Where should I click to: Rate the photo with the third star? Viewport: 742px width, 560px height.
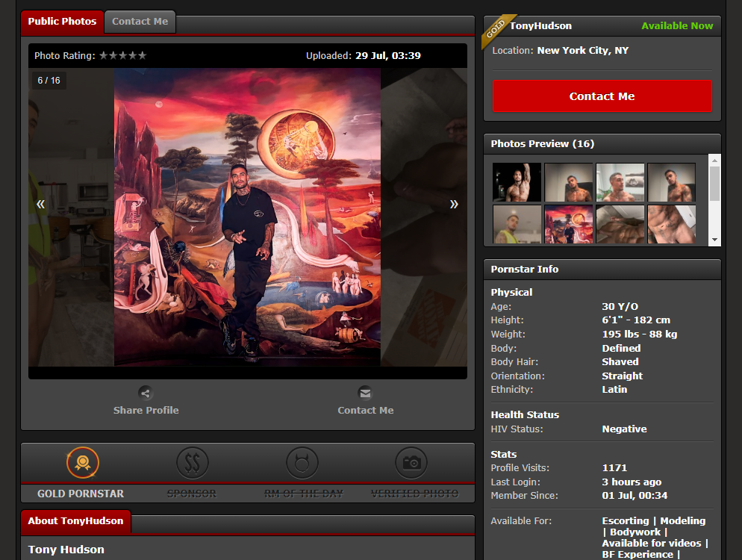click(x=122, y=55)
